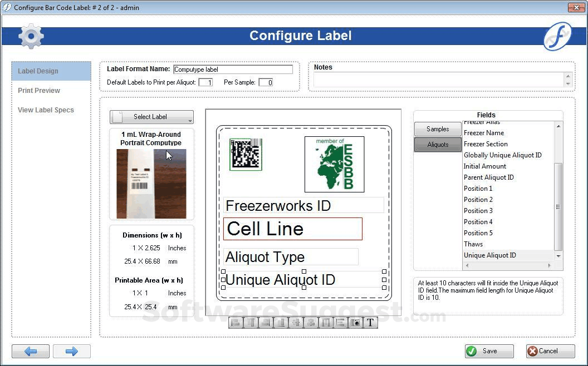Click the align left edges toolbar icon
Viewport: 588px width, 366px height.
tap(236, 323)
